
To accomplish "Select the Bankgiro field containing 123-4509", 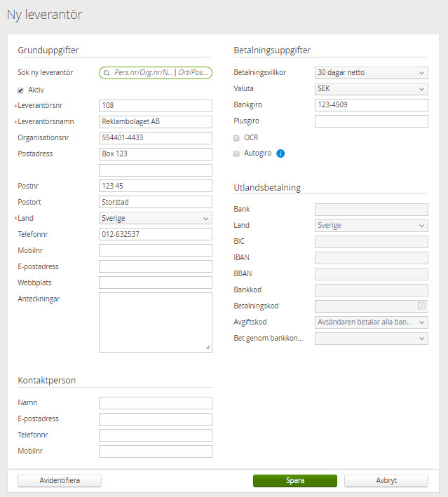I will pos(371,105).
